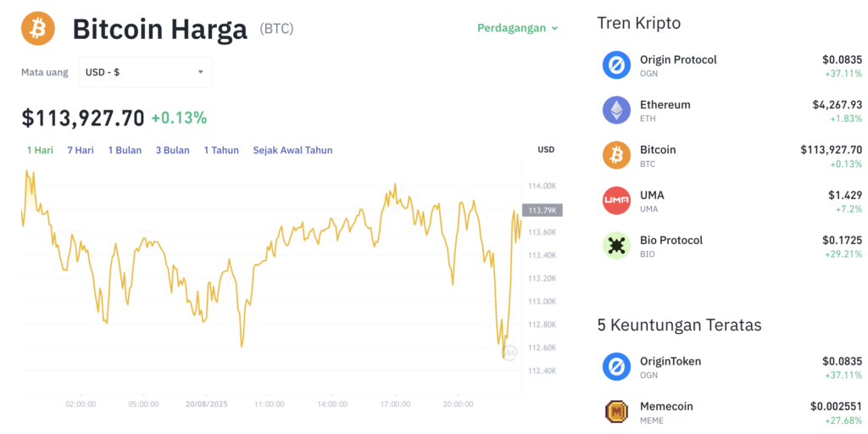Switch chart to 7 Hari range

pos(81,150)
